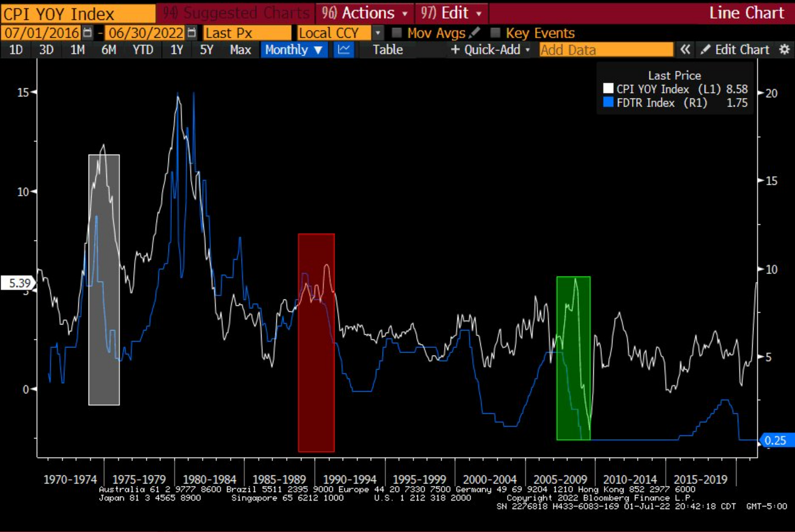Viewport: 795px width, 532px height.
Task: Click the Table view button
Action: [x=388, y=50]
